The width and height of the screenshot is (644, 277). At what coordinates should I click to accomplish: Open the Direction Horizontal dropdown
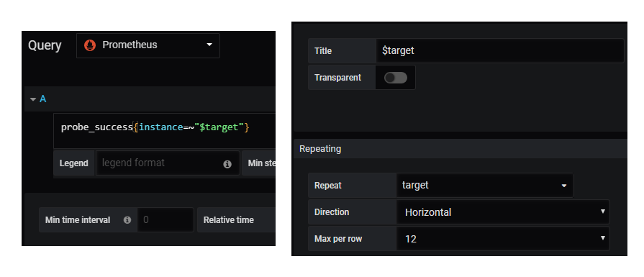503,212
